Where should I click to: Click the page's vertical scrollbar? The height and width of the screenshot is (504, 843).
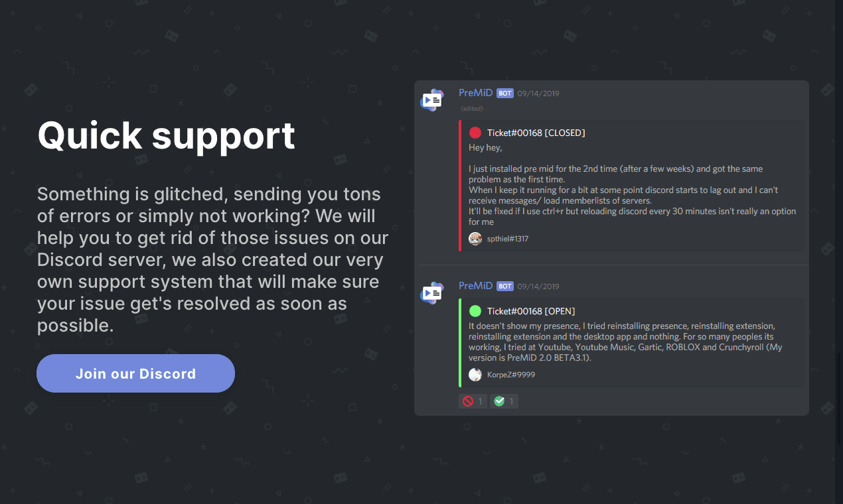839,252
